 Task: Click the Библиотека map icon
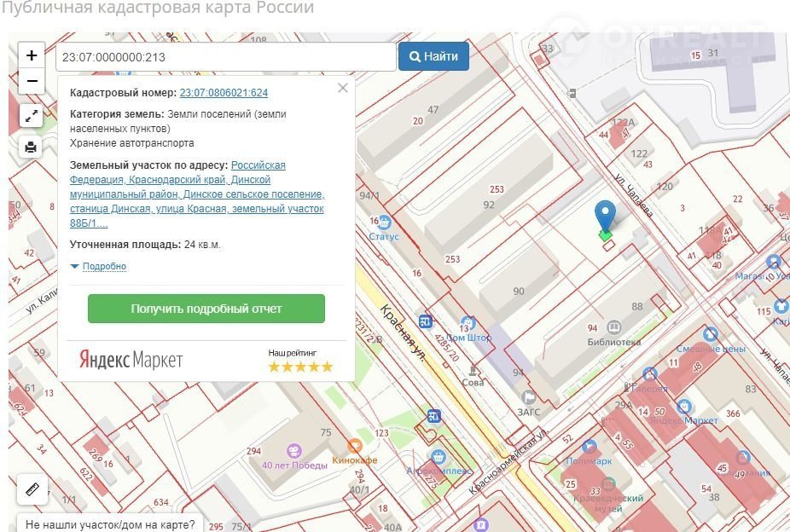pyautogui.click(x=613, y=327)
